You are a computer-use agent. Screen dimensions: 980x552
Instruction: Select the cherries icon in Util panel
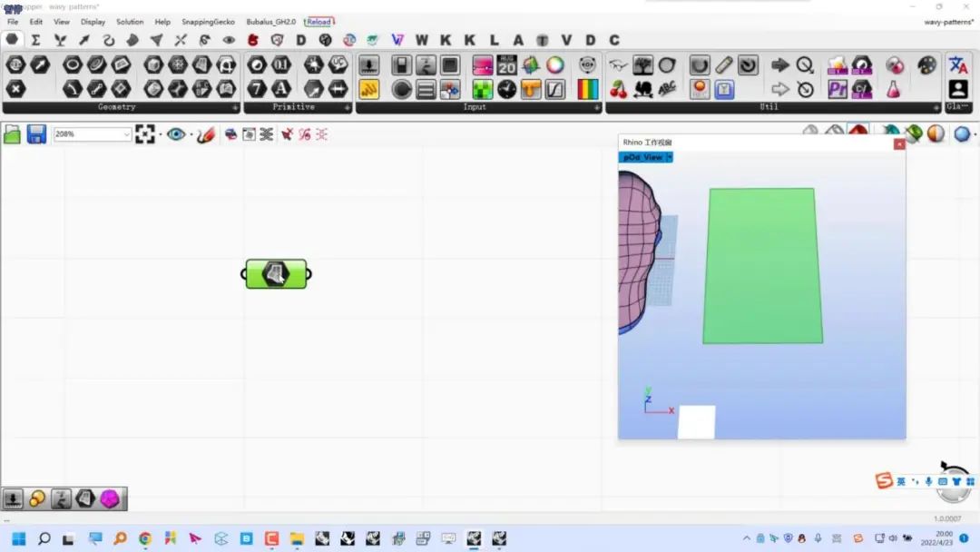[618, 89]
